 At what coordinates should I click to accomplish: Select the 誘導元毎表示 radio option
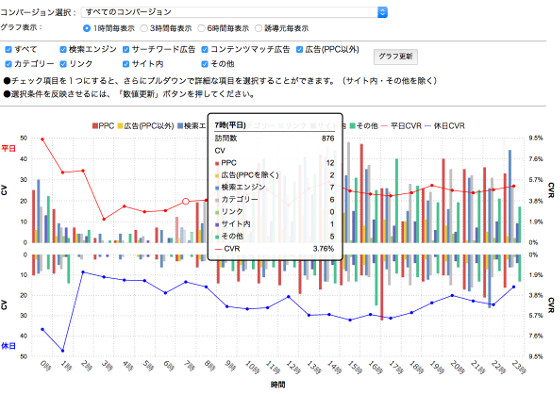259,28
